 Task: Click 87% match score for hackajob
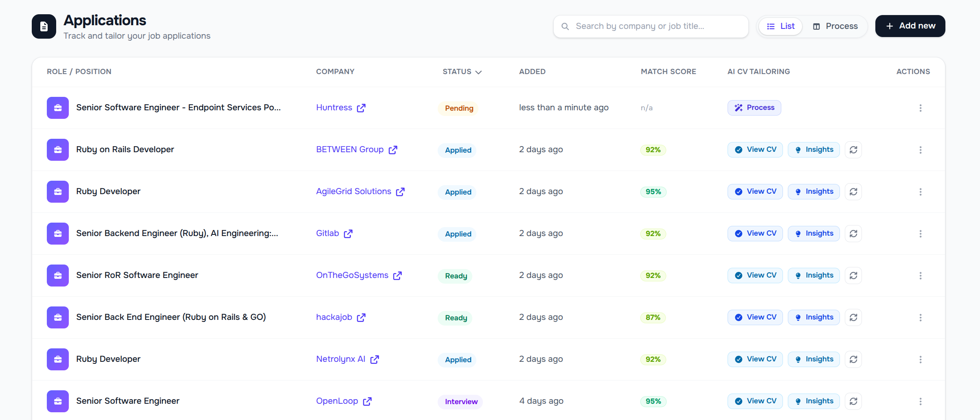(653, 318)
